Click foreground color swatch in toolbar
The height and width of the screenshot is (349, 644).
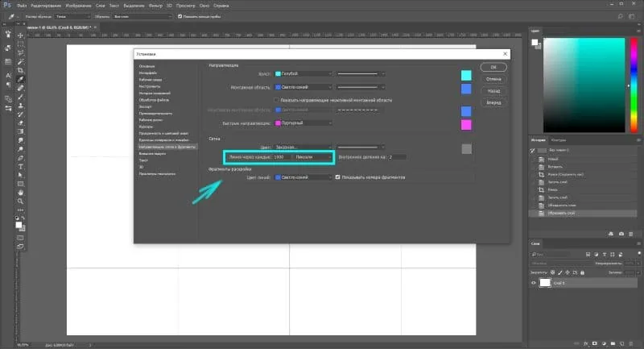point(19,225)
